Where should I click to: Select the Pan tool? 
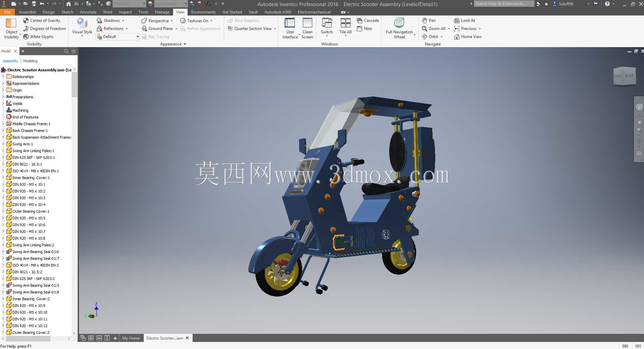[x=429, y=21]
